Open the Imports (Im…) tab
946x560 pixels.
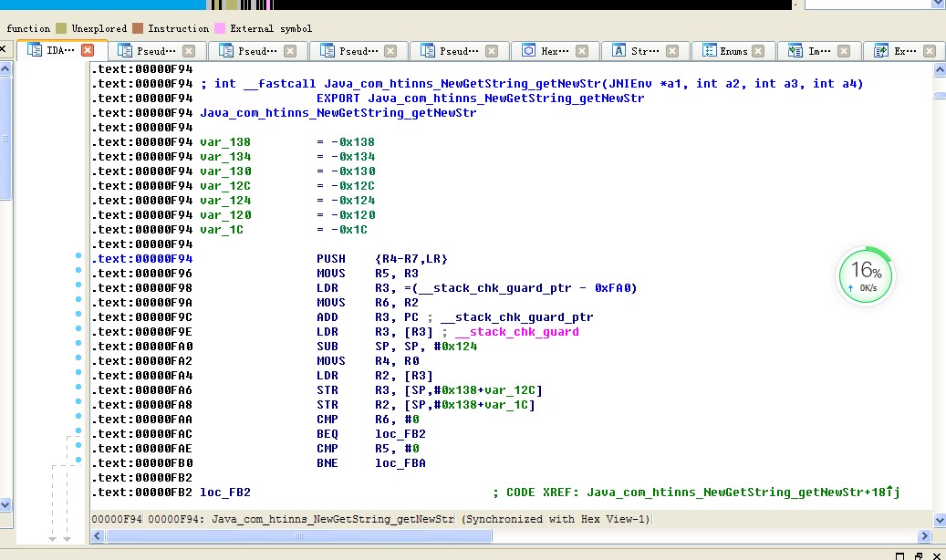[x=819, y=51]
